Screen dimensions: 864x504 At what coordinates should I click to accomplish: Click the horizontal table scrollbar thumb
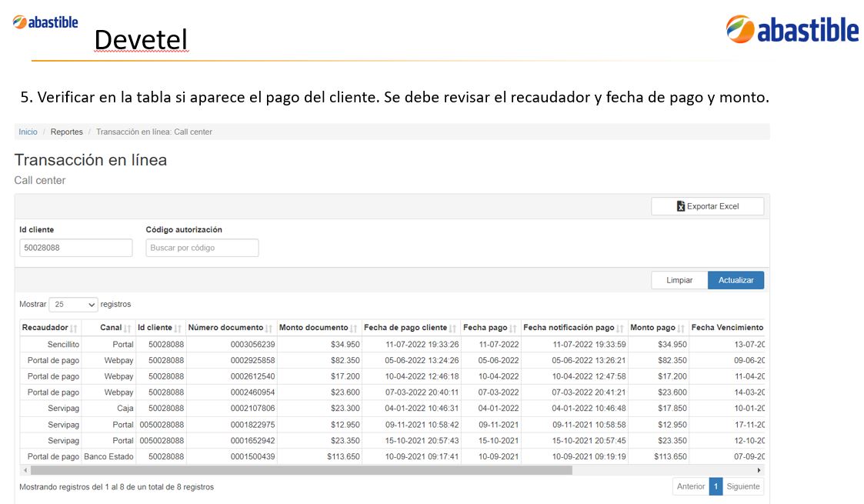(302, 470)
